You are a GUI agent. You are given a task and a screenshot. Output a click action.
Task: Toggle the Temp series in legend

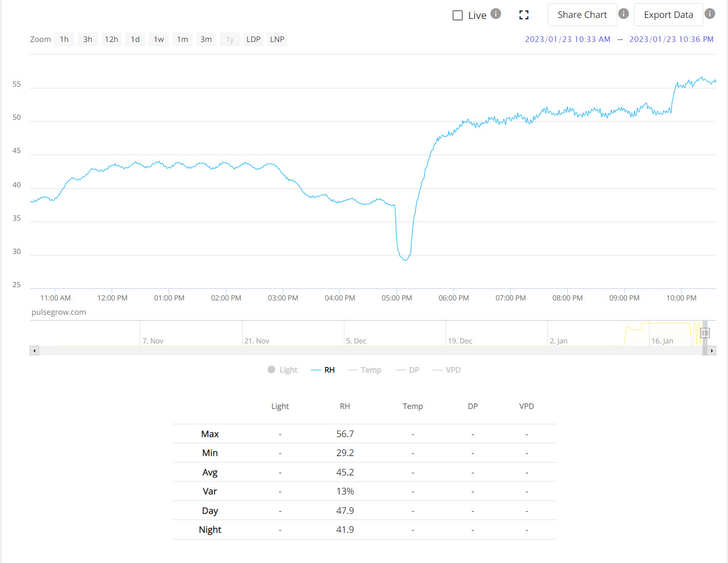[365, 370]
